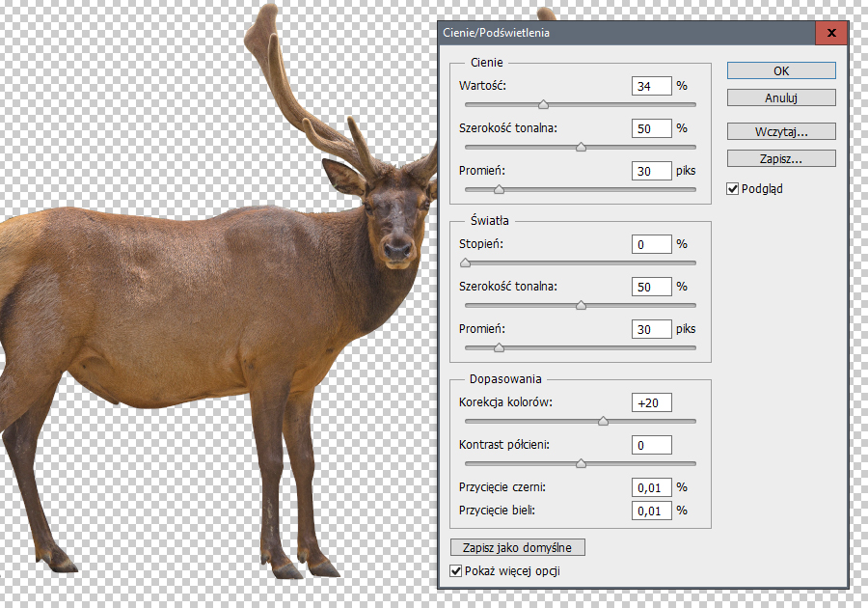
Task: Click the Cienie Szerokość tonalna slider handle
Action: coord(581,148)
